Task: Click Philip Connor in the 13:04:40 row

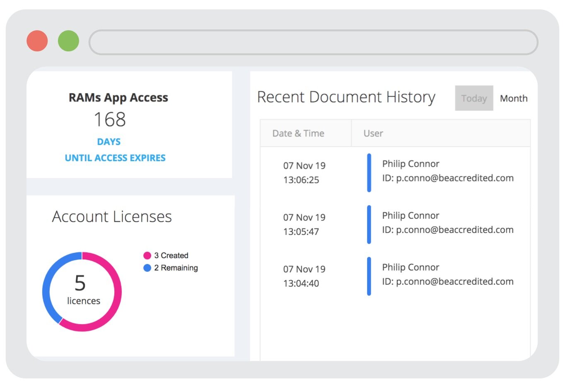Action: [410, 267]
